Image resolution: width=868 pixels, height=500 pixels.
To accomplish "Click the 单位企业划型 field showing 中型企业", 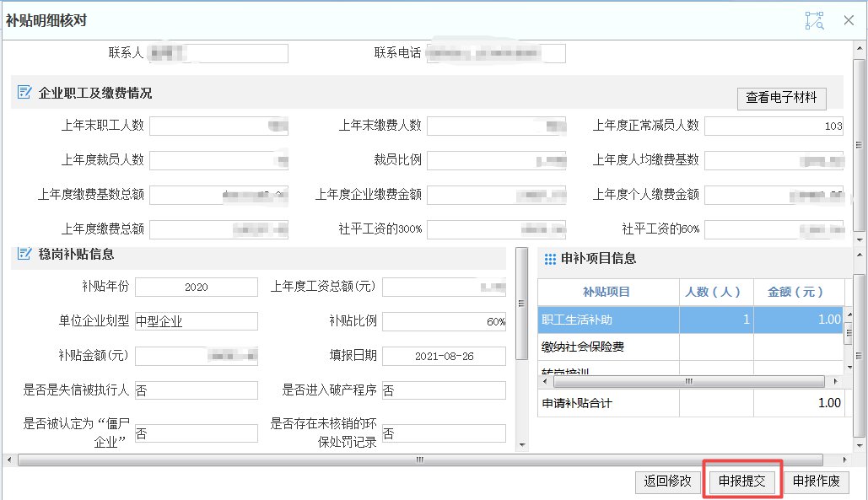I will 196,321.
